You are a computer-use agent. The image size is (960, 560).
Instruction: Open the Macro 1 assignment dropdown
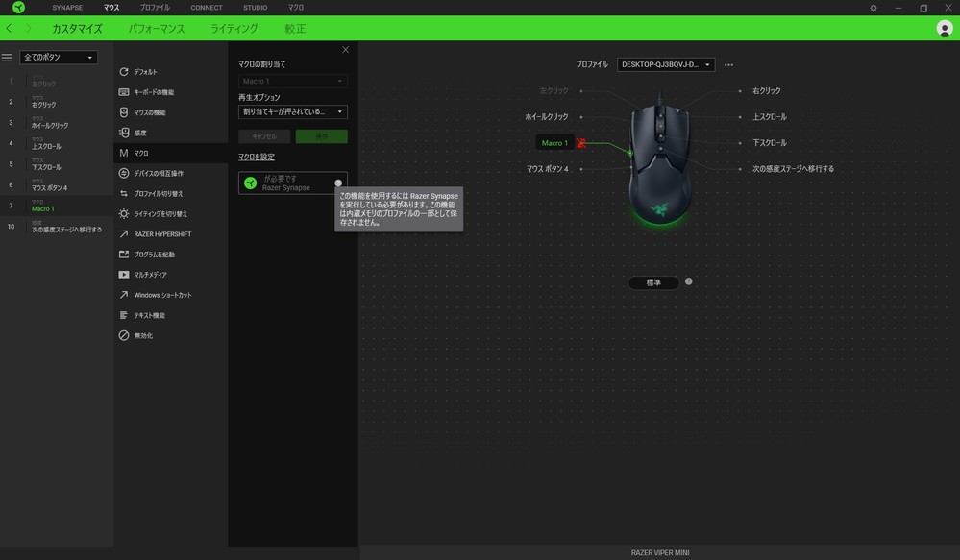[293, 81]
